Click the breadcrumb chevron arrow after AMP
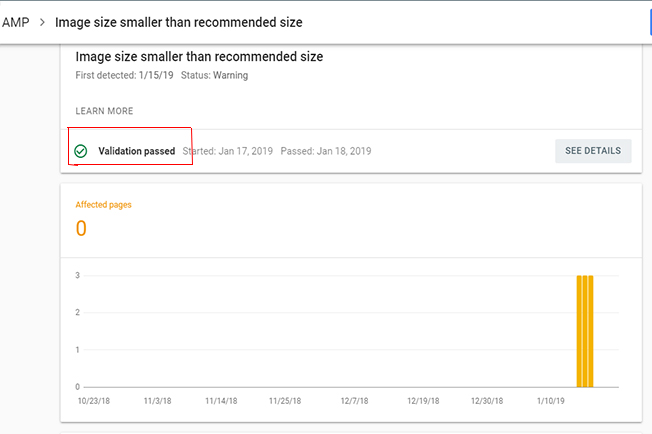 coord(42,22)
